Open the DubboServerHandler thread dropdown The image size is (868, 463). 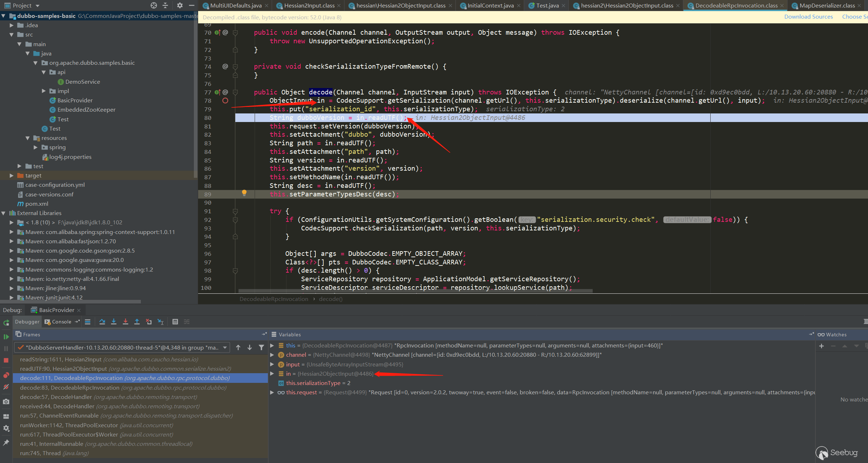[122, 347]
